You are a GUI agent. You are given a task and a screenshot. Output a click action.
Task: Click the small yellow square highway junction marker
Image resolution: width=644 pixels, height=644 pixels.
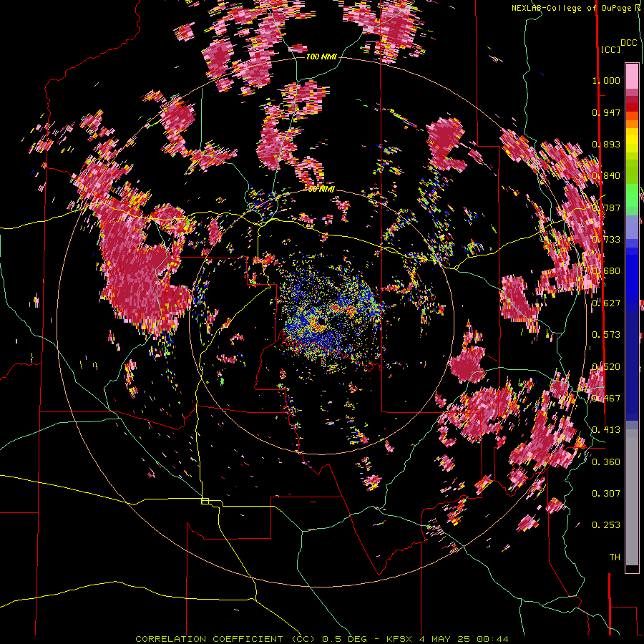point(205,501)
